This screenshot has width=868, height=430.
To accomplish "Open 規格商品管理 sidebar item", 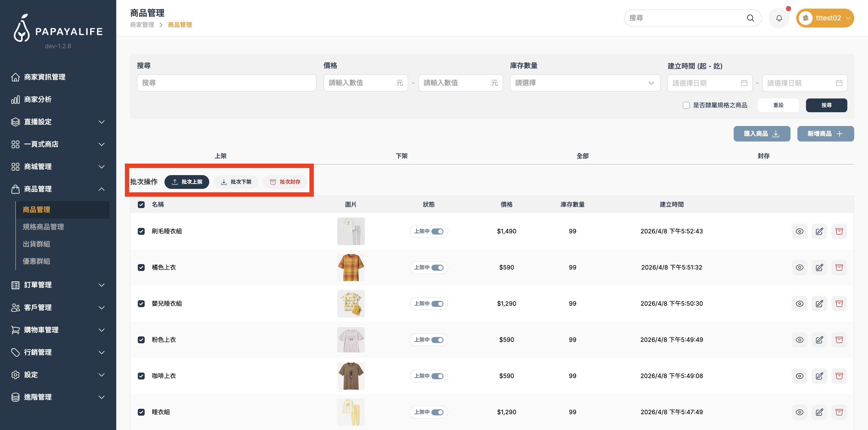I will coord(43,227).
